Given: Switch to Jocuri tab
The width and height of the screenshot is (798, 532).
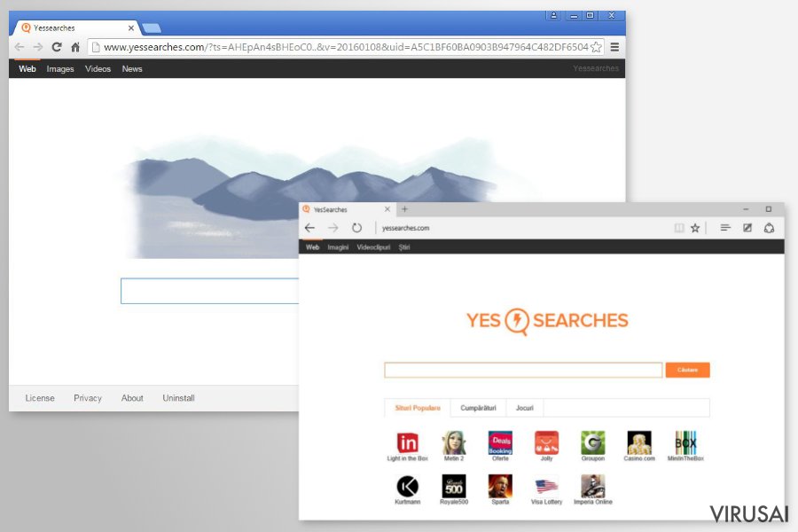Looking at the screenshot, I should coord(525,408).
